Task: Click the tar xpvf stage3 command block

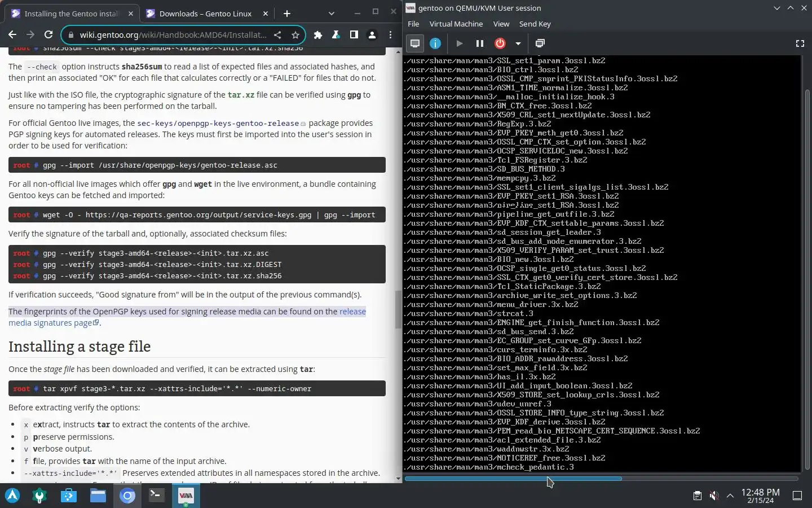Action: [x=197, y=388]
